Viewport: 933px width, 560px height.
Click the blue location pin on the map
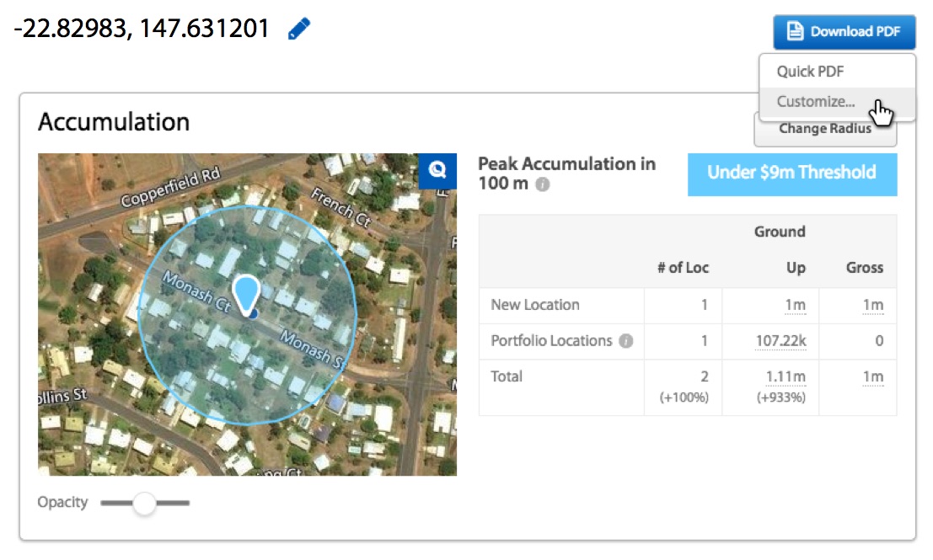246,294
